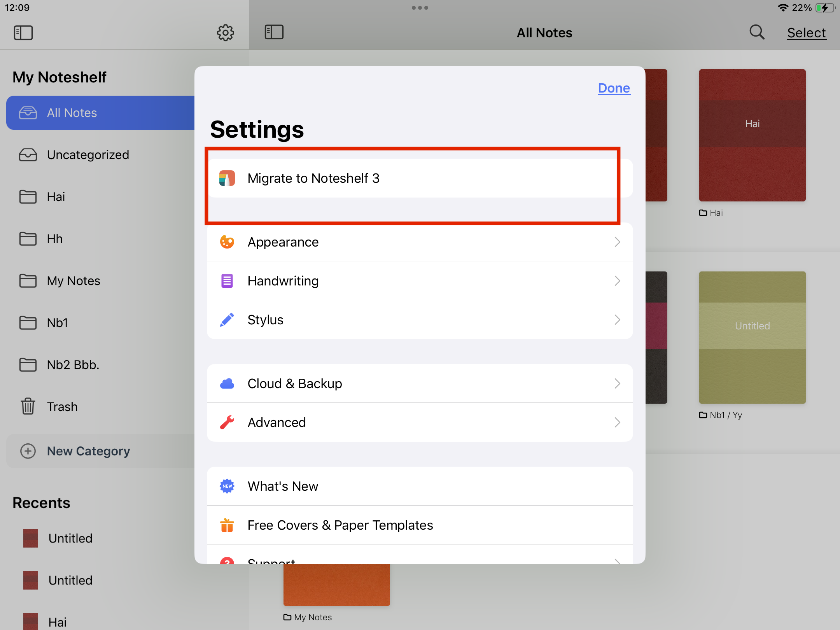Open the Trash category
840x630 pixels.
click(x=101, y=407)
